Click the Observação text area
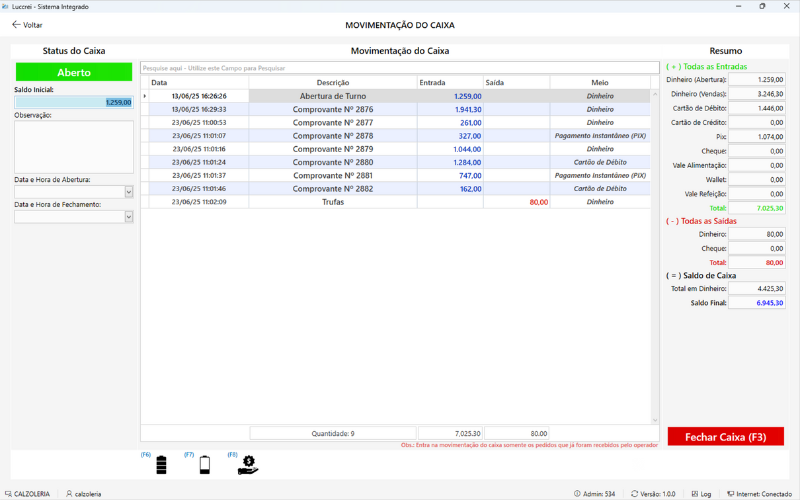The image size is (800, 500). pyautogui.click(x=74, y=147)
